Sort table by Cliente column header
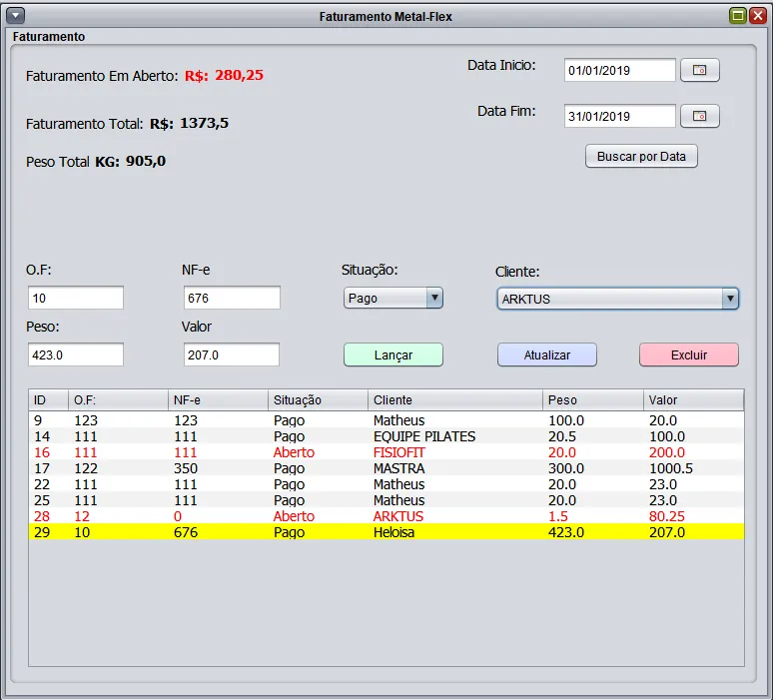Viewport: 775px width, 700px height. 455,400
